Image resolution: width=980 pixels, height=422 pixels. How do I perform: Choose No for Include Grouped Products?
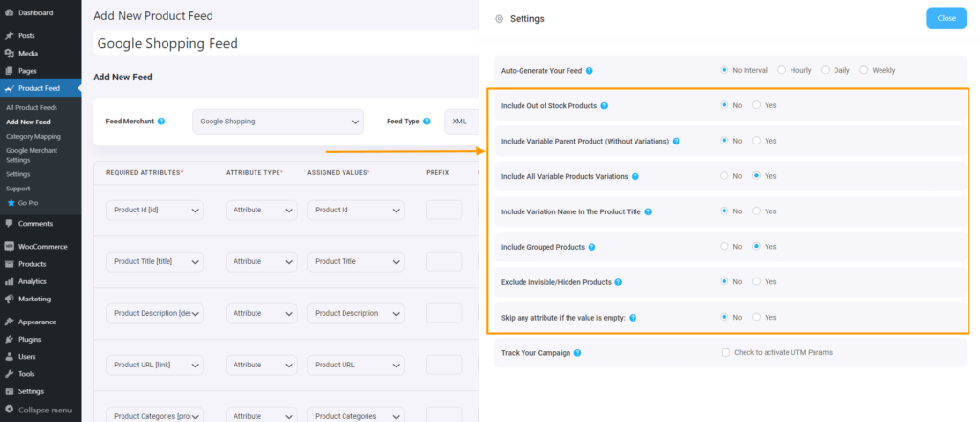click(x=724, y=246)
